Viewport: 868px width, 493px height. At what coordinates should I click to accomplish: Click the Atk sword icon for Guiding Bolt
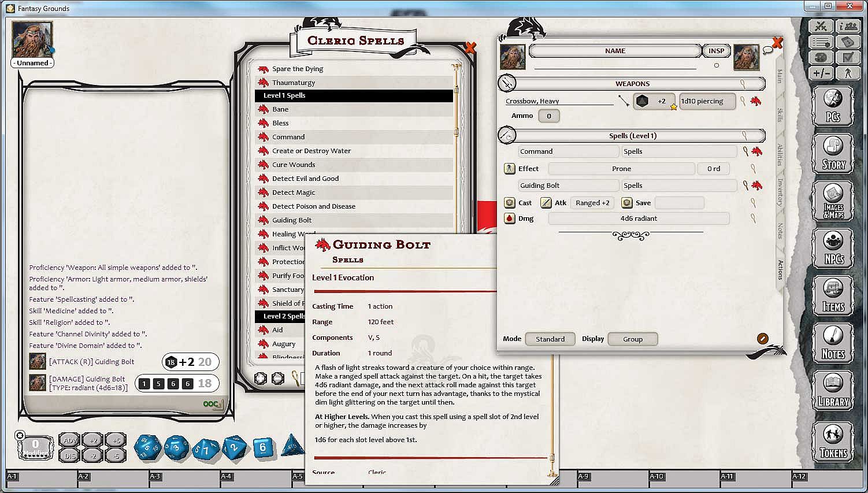546,203
